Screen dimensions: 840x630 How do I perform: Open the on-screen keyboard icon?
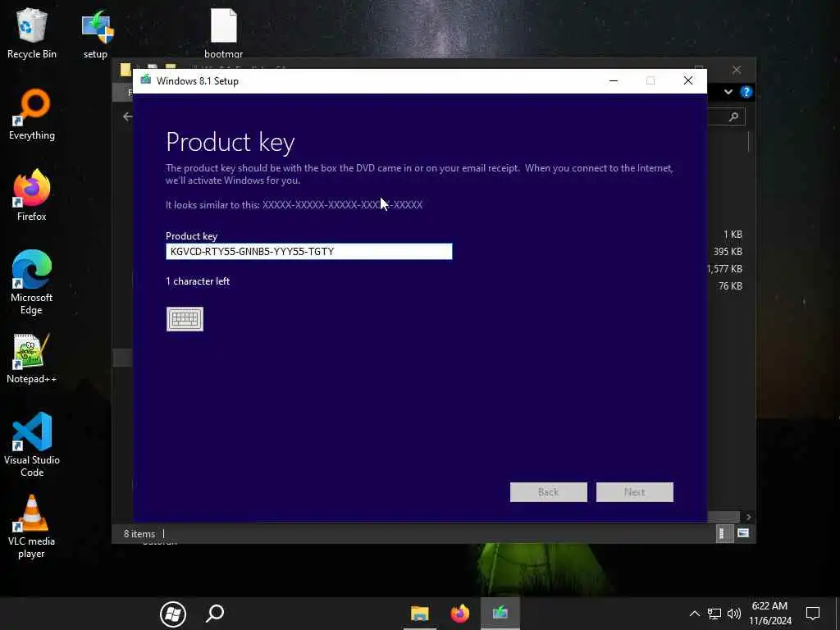pyautogui.click(x=185, y=319)
